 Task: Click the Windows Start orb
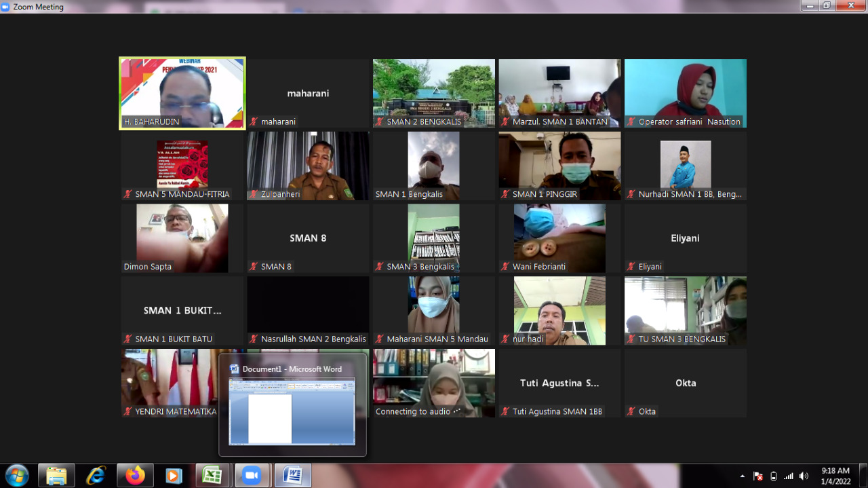coord(17,475)
